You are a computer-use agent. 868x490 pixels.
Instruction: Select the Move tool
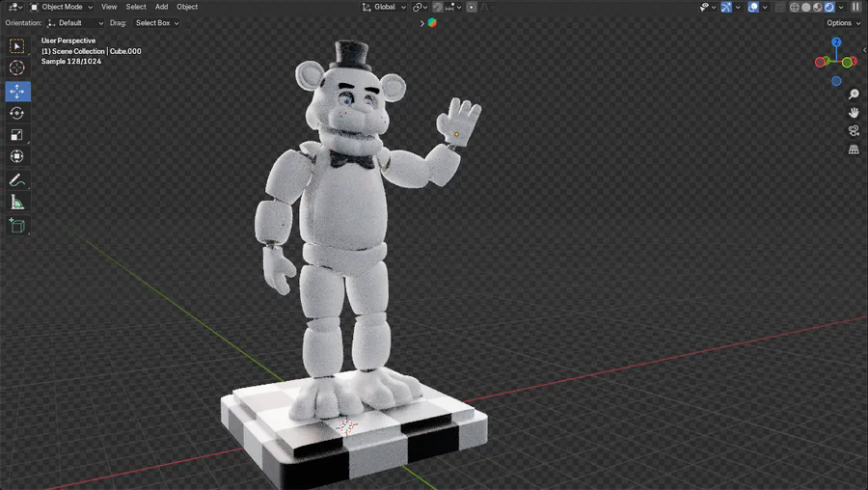(17, 92)
